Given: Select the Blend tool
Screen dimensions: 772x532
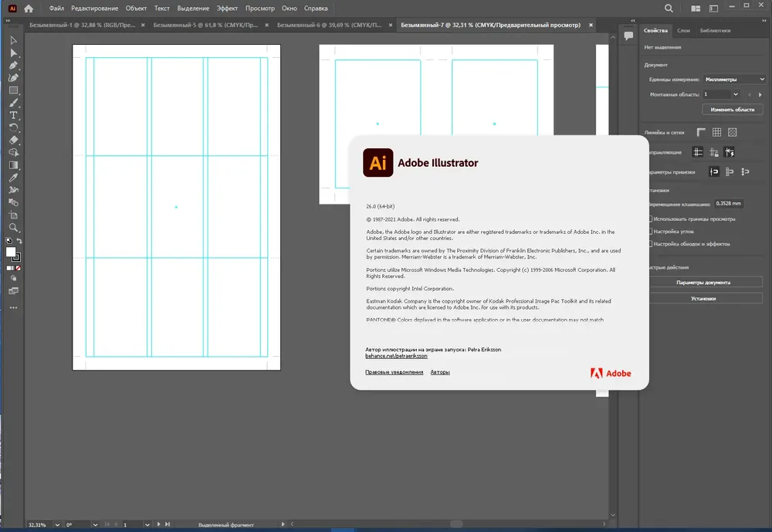Looking at the screenshot, I should click(x=13, y=202).
